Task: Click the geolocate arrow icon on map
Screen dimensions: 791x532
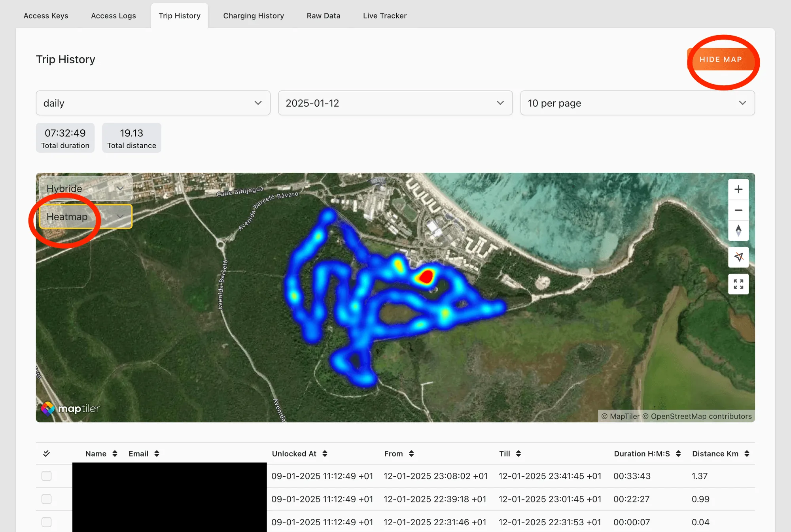Action: click(x=738, y=257)
